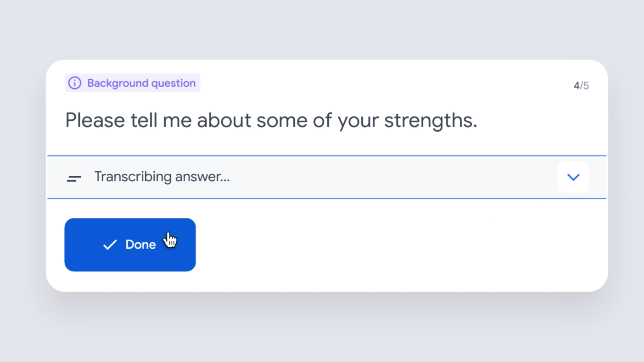
Task: Click the checkmark inside the Done button
Action: click(109, 245)
